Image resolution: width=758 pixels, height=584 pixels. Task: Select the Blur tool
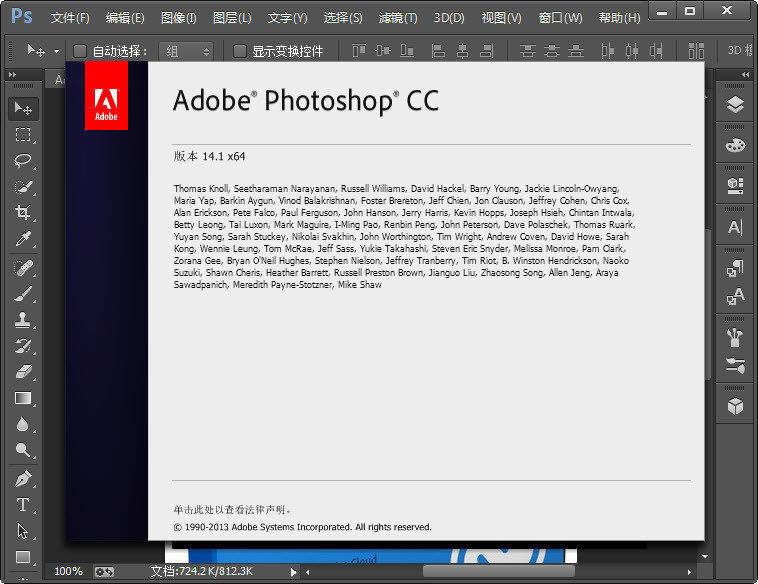23,424
